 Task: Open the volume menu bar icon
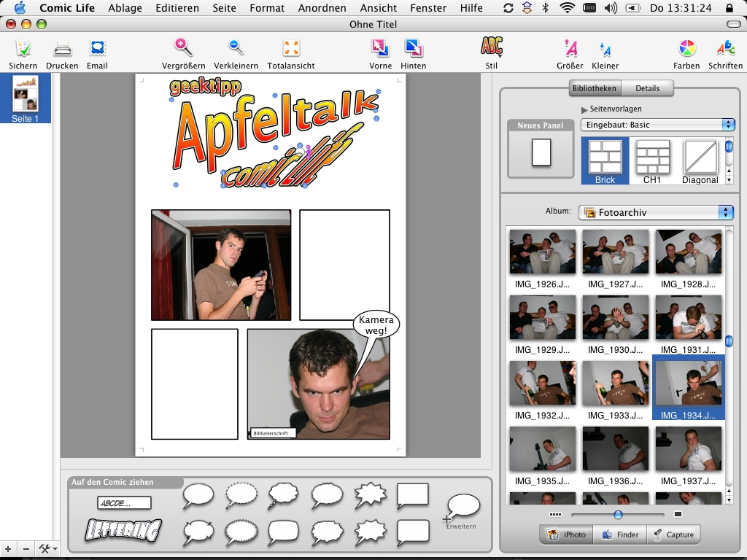[611, 7]
